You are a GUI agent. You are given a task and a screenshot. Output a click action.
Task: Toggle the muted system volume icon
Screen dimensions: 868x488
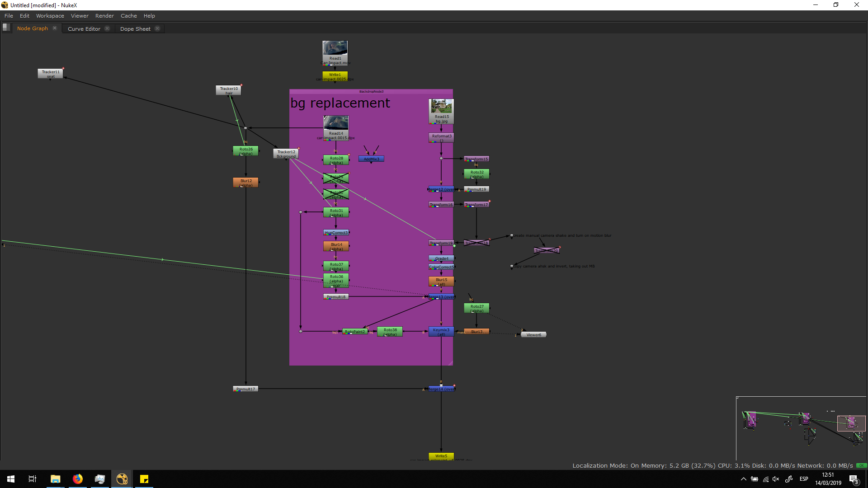pos(776,479)
